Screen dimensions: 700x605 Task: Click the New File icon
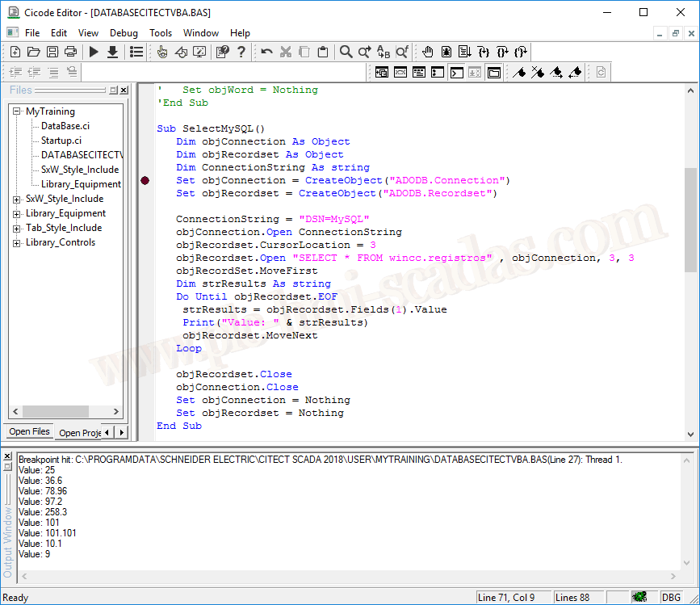tap(15, 52)
